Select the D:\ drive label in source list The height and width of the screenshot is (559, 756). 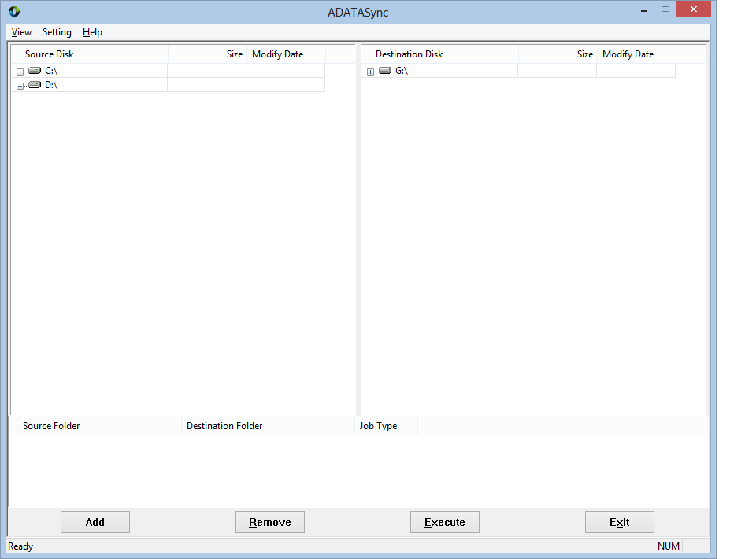[x=51, y=85]
